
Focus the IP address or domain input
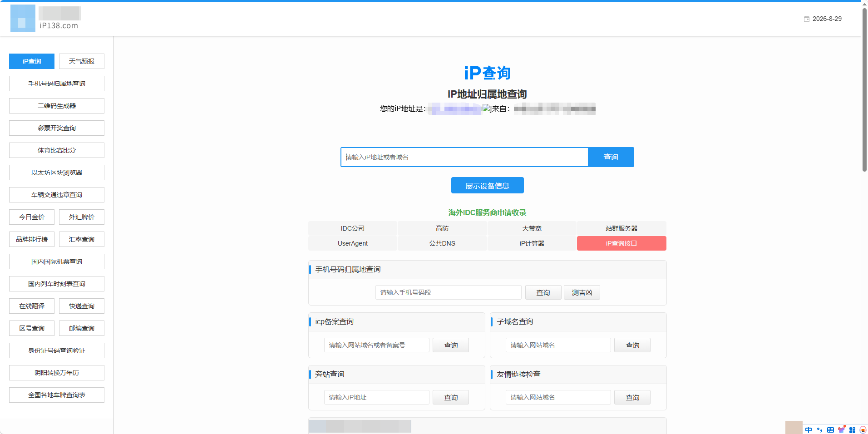point(464,157)
